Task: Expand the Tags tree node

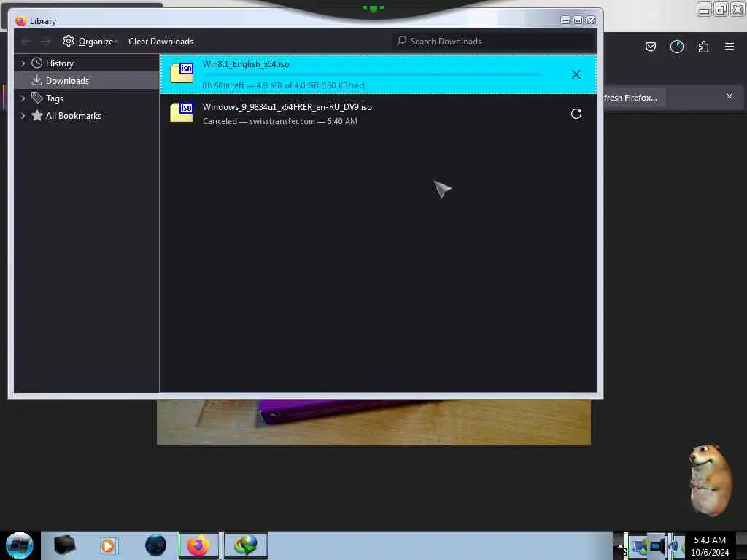Action: [23, 98]
